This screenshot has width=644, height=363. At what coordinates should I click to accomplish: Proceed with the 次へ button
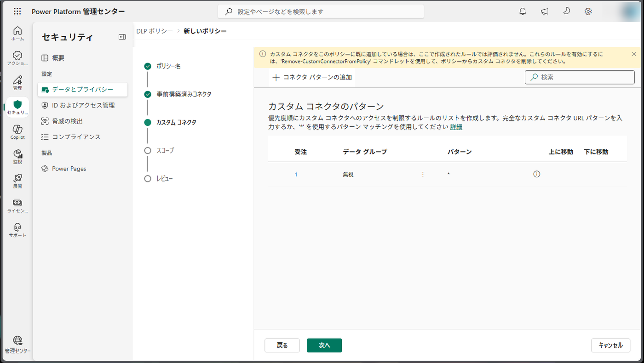pos(324,346)
